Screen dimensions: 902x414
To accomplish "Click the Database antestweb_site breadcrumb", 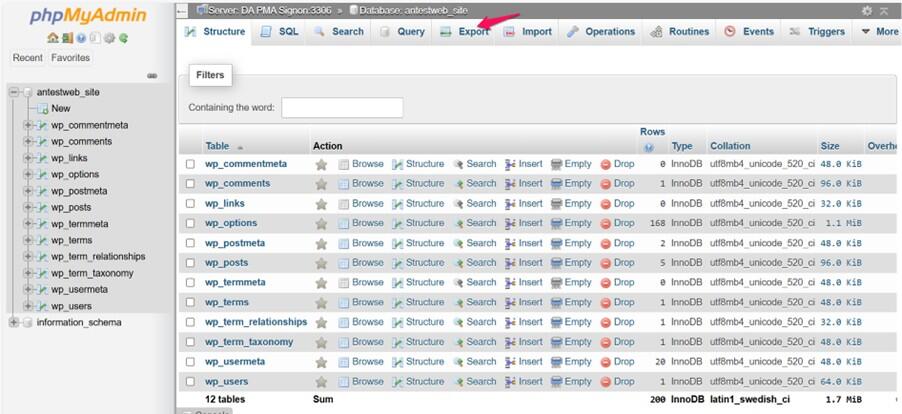I will point(413,11).
